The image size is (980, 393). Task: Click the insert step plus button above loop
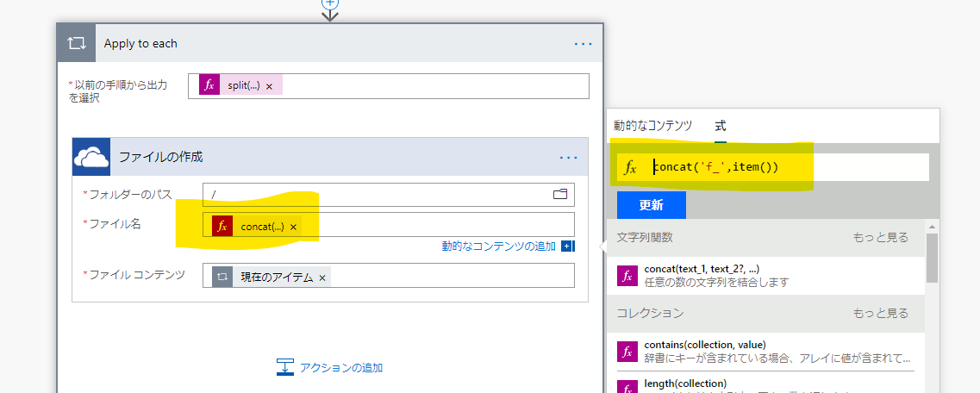tap(329, 3)
